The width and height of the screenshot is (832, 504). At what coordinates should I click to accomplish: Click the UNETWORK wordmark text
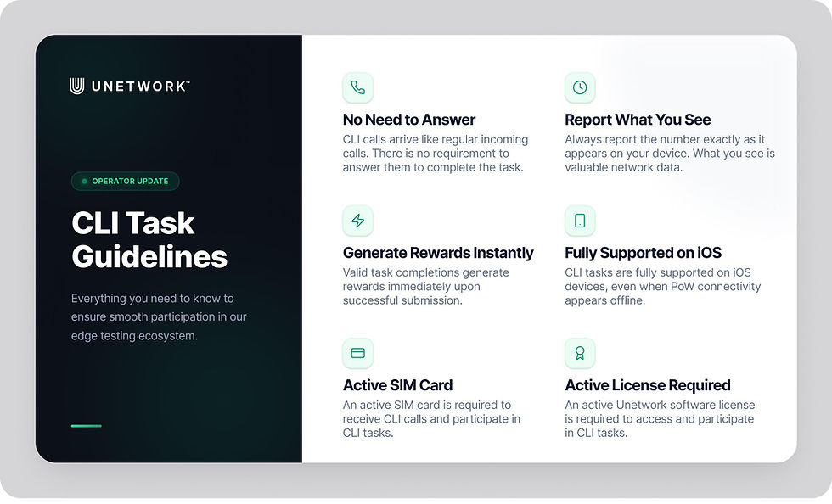click(x=141, y=87)
